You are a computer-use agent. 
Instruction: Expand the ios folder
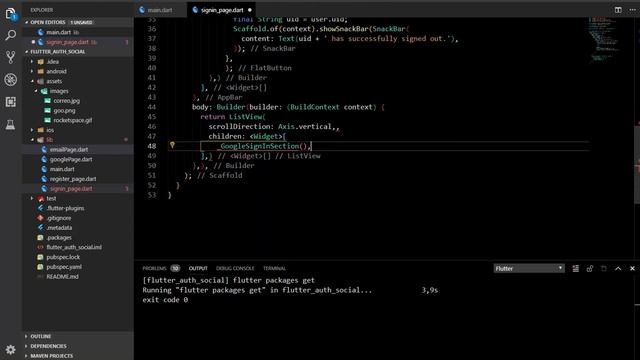point(78,130)
